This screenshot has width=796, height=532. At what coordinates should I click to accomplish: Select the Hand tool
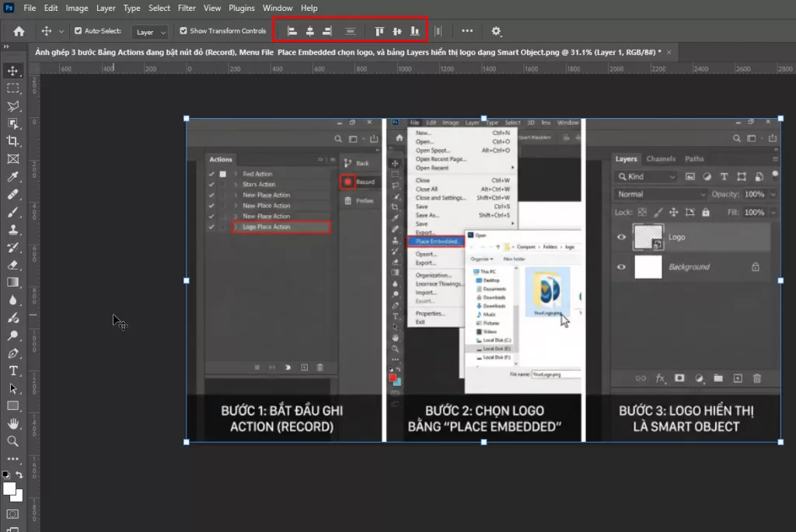[x=13, y=423]
